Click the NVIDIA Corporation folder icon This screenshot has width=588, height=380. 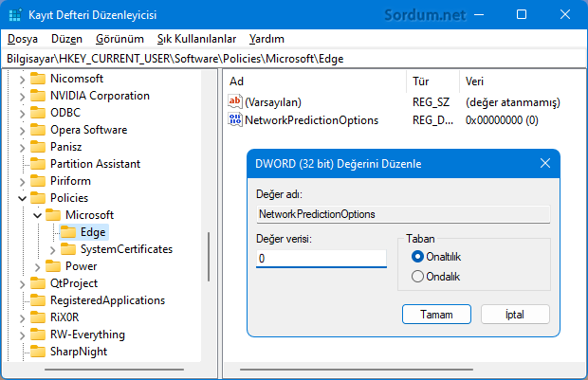tap(38, 96)
